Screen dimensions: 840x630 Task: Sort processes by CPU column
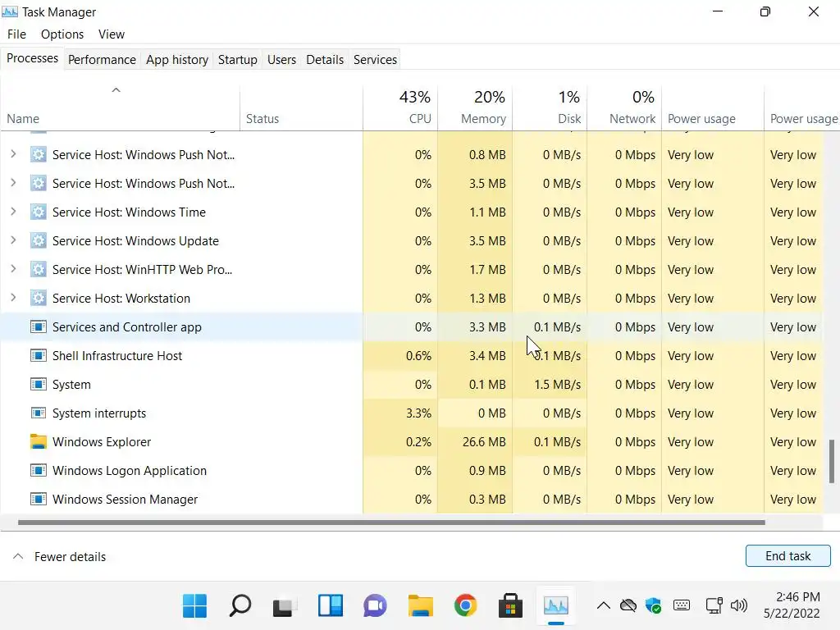pyautogui.click(x=400, y=107)
